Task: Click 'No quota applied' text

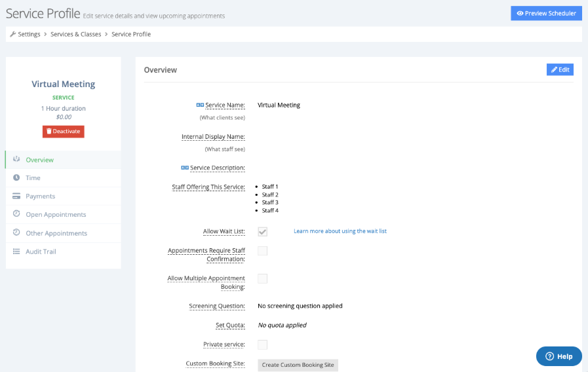Action: pos(282,325)
